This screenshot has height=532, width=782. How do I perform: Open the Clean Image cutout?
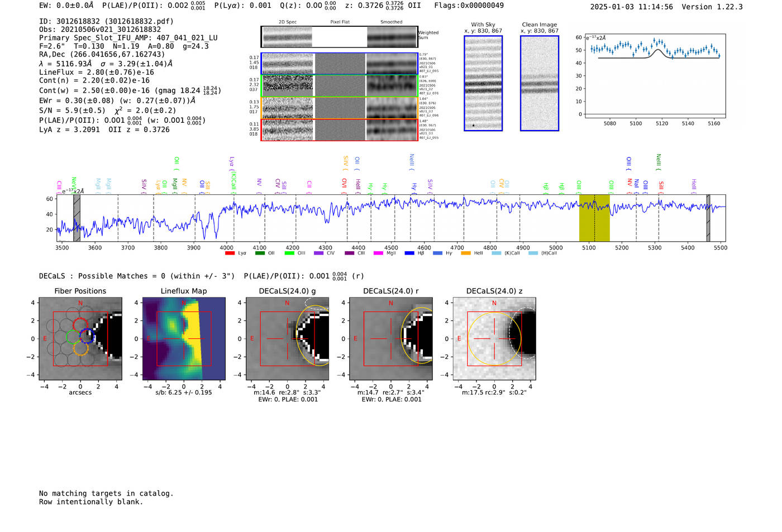point(540,83)
